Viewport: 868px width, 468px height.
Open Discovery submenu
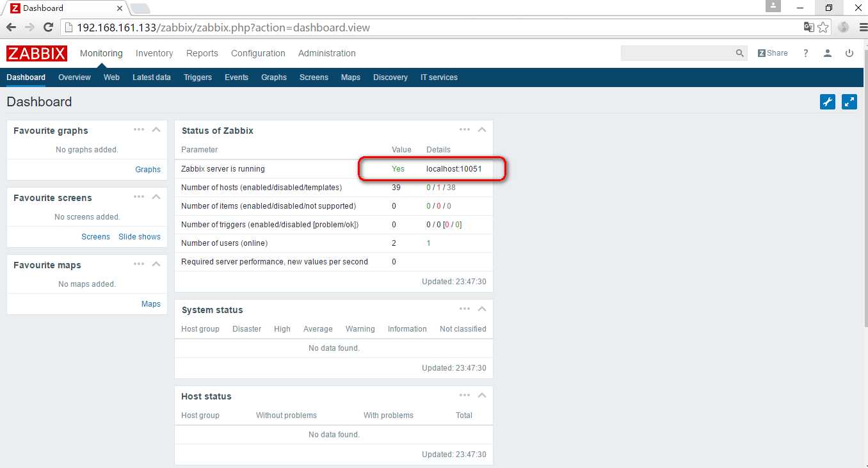pyautogui.click(x=390, y=77)
